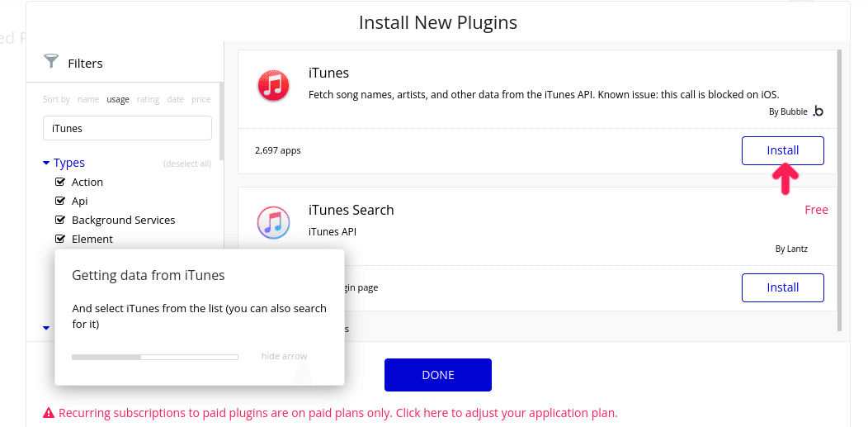Click the tutorial progress bar
This screenshot has width=868, height=427.
tap(155, 358)
